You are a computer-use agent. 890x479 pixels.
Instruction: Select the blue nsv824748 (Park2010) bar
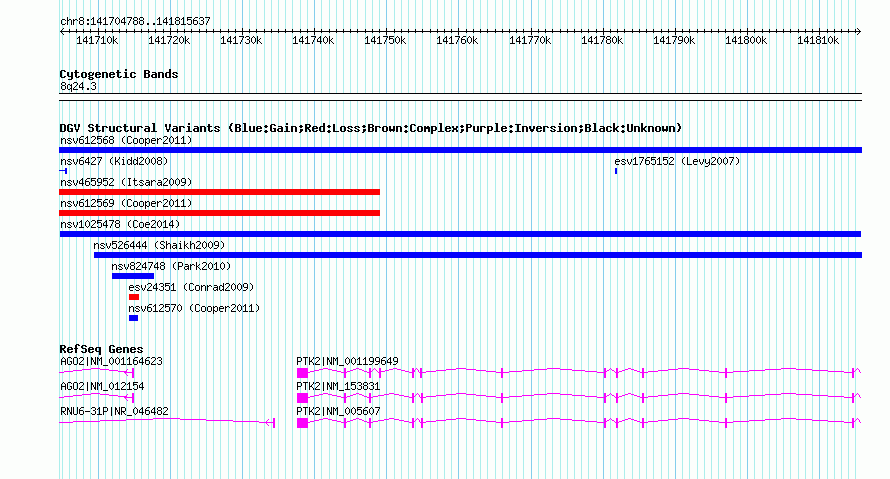(x=133, y=276)
